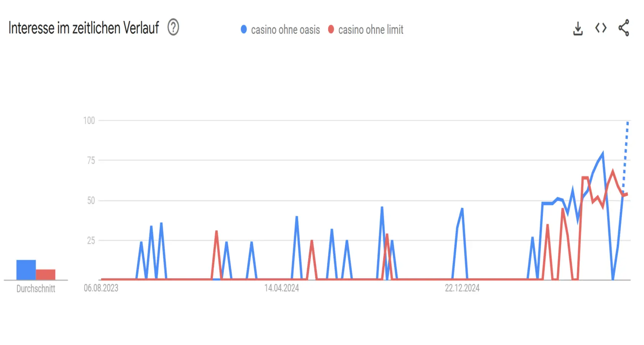The height and width of the screenshot is (345, 644).
Task: Click the 'Interesse im zeitlichen Verlauf' heading
Action: pos(84,28)
